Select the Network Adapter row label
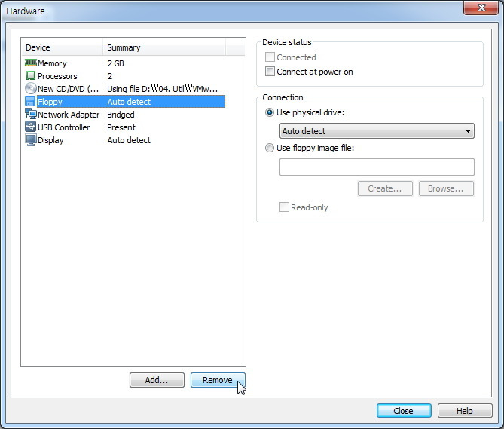Viewport: 504px width, 429px height. (x=69, y=115)
